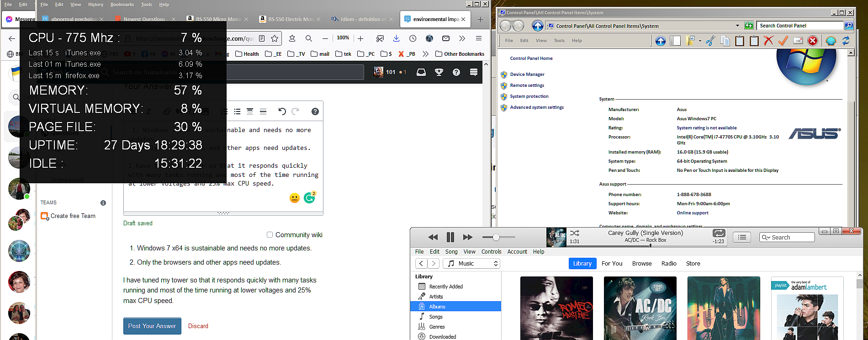Viewport: 868px width, 340px height.
Task: Click Post Your Answer button
Action: [x=152, y=326]
